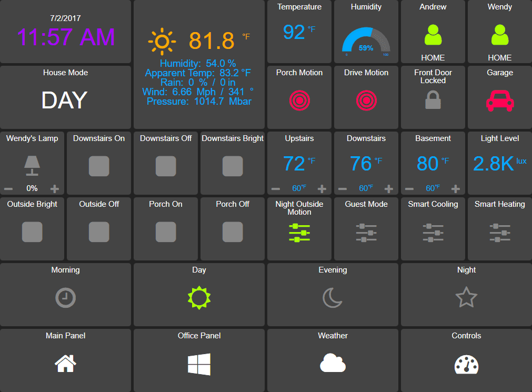The image size is (532, 392).
Task: Select the Drive Motion sensor icon
Action: coord(366,100)
